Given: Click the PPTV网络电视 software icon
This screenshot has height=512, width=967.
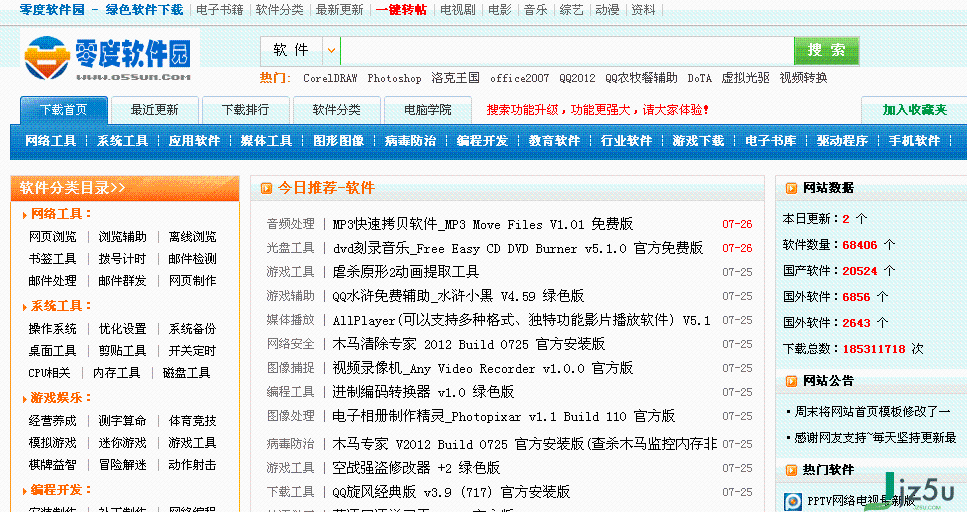Looking at the screenshot, I should point(792,502).
